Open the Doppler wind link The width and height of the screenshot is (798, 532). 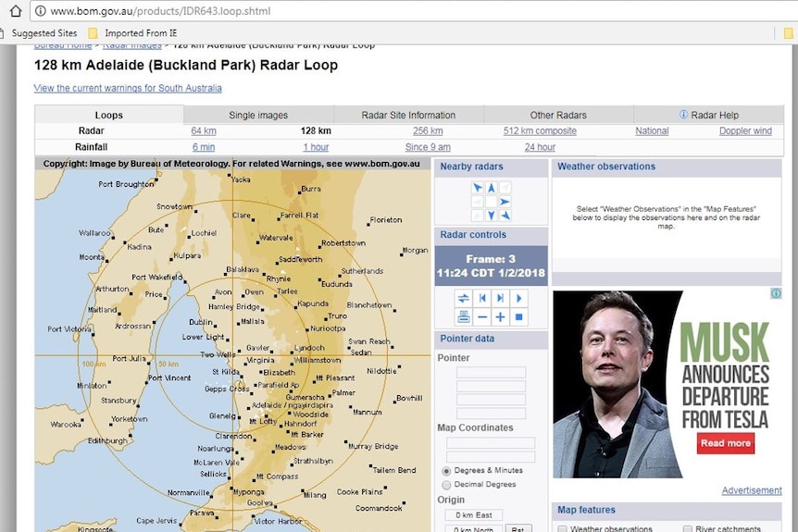[745, 130]
